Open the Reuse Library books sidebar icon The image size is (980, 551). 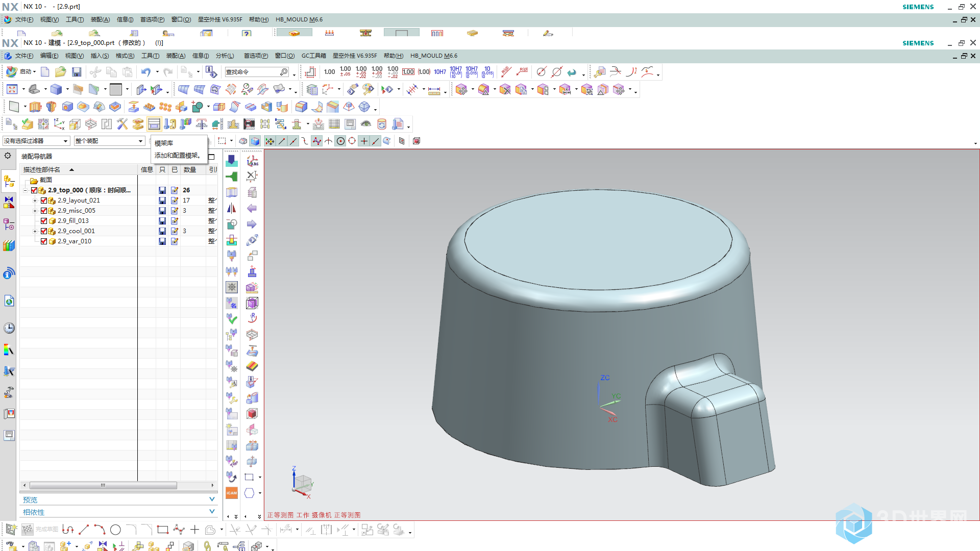pos(9,246)
